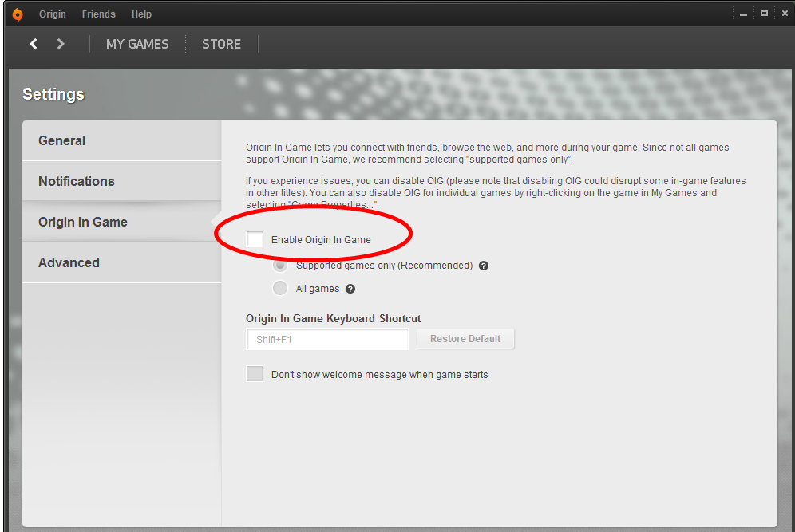The height and width of the screenshot is (532, 795).
Task: Click the Enable Origin In Game label
Action: 321,239
